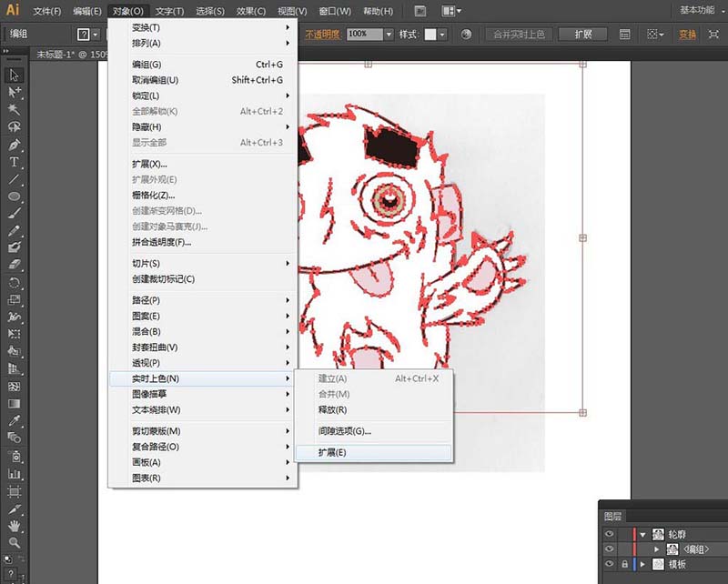Viewport: 728px width, 584px height.
Task: Click the 轮廓 layer color indicator
Action: tap(634, 534)
